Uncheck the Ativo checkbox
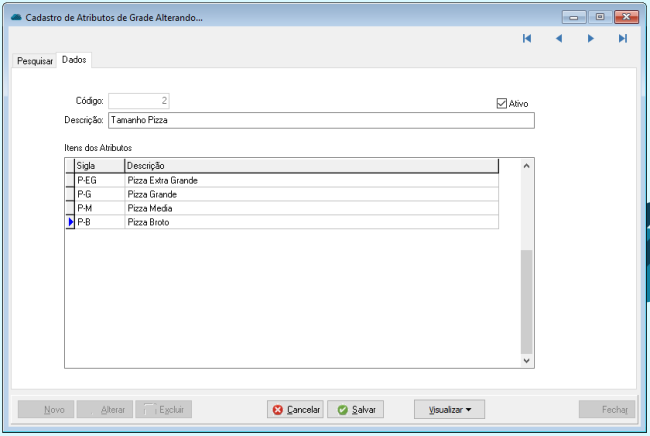 click(502, 103)
